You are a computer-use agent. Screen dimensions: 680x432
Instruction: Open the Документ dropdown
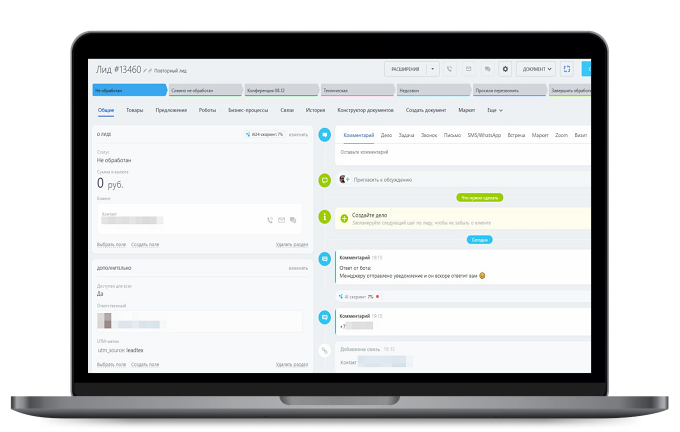pyautogui.click(x=536, y=69)
